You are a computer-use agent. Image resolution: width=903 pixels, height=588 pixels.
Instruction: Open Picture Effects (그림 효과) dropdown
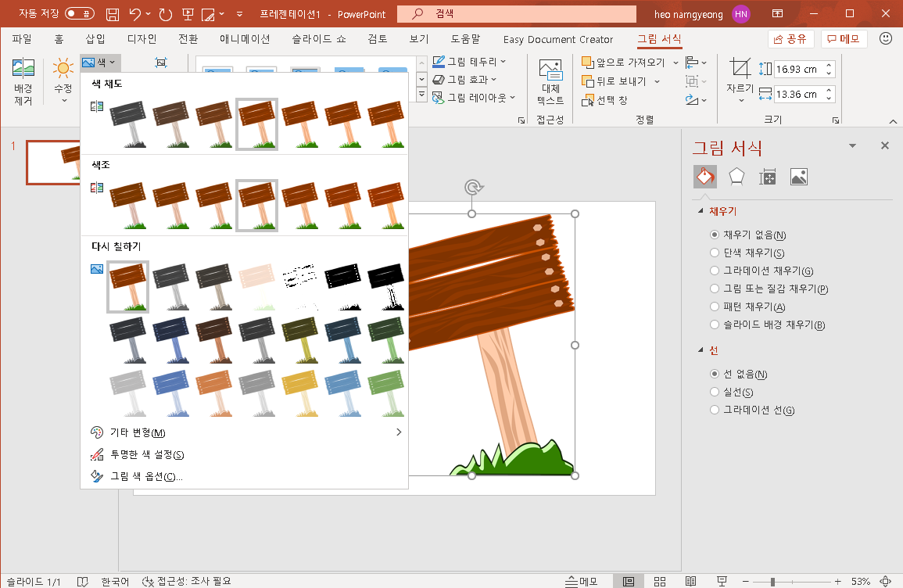coord(464,80)
